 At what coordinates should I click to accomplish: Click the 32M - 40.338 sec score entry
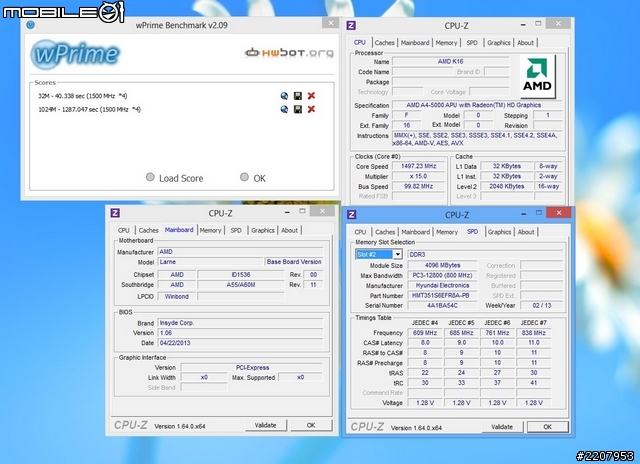click(82, 96)
